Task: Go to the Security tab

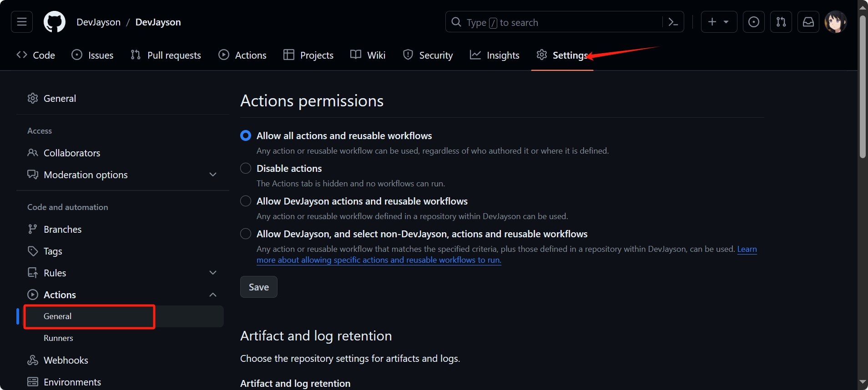Action: click(x=428, y=55)
